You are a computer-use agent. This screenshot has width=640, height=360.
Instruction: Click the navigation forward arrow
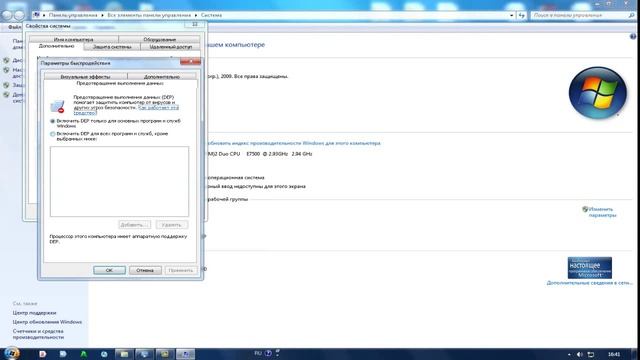pos(19,15)
